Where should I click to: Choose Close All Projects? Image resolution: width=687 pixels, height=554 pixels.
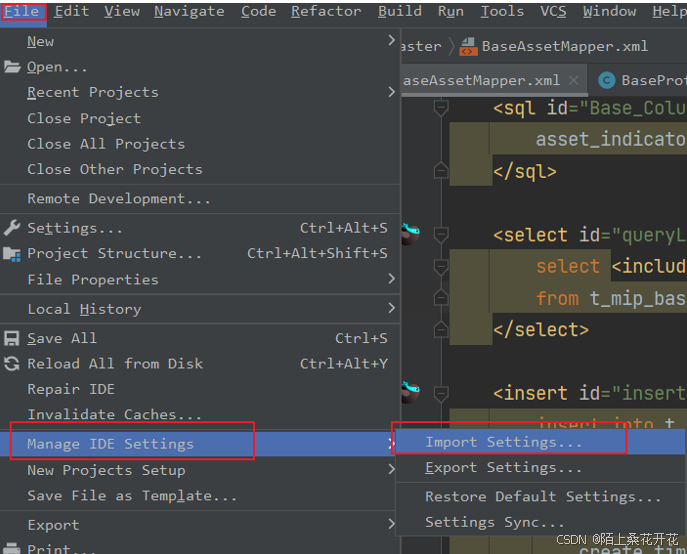(x=200, y=143)
